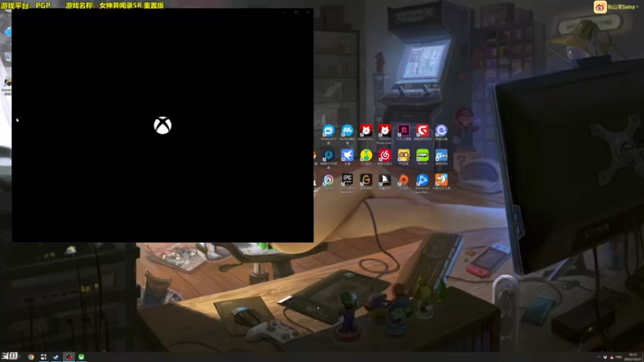644x362 pixels.
Task: Launch the orange Douyu streaming tool shortcut
Action: (441, 179)
